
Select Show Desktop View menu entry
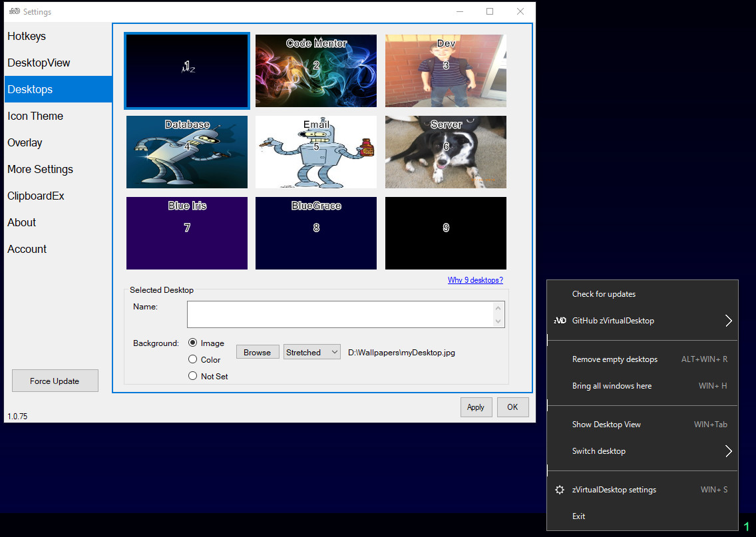coord(642,425)
